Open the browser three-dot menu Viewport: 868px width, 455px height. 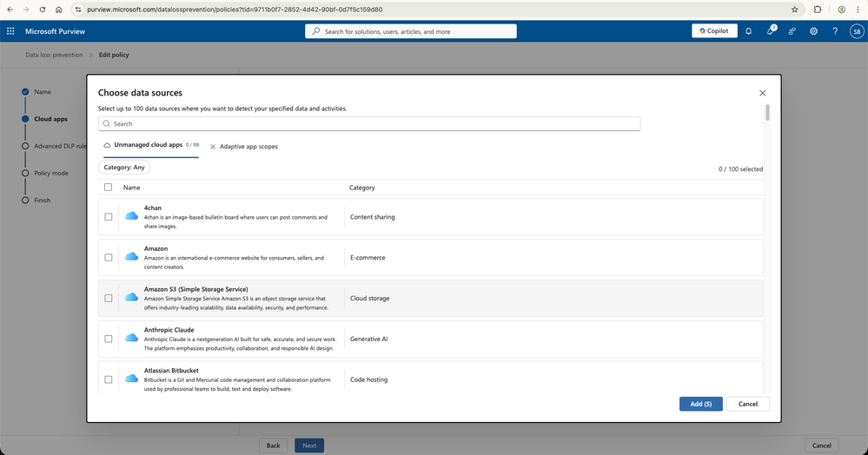(858, 10)
